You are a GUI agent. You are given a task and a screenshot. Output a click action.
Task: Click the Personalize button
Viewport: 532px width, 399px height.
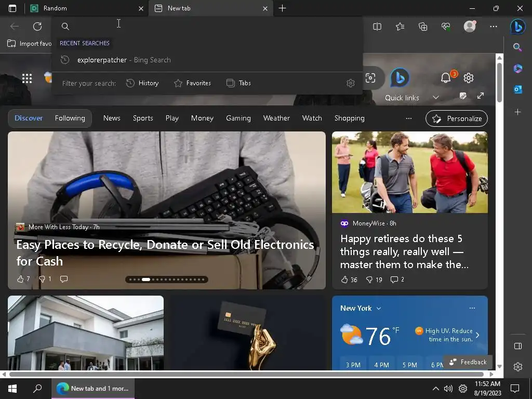tap(457, 118)
